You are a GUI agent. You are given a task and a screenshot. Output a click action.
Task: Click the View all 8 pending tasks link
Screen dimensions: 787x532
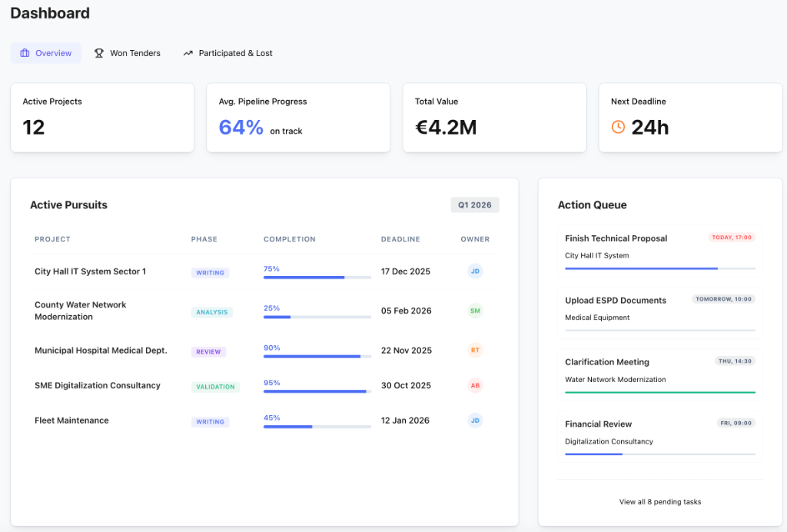tap(659, 501)
